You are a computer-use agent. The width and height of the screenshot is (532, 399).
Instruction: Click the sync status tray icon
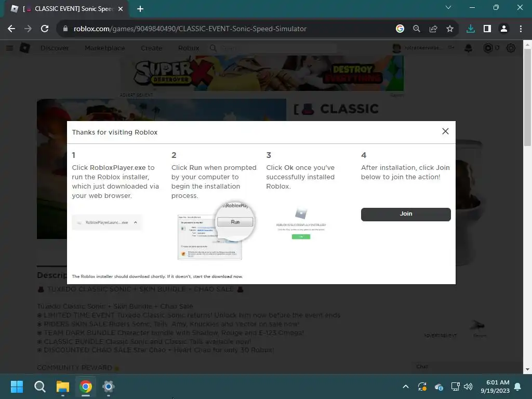pyautogui.click(x=422, y=387)
